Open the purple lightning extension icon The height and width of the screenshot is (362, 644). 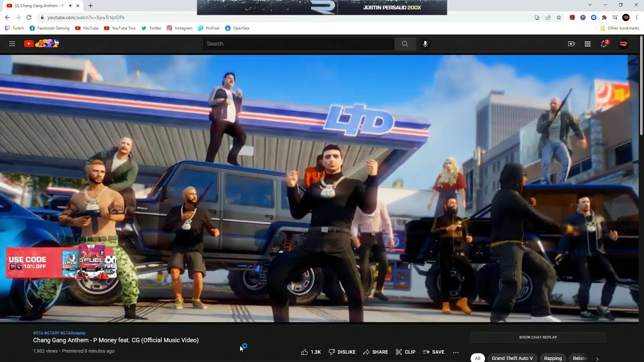tap(583, 17)
